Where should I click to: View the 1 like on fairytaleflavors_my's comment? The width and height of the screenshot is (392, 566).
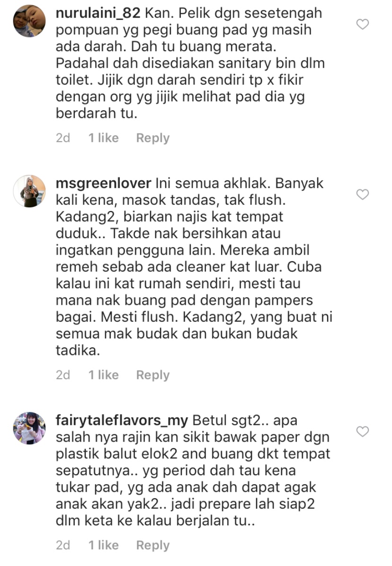click(104, 545)
